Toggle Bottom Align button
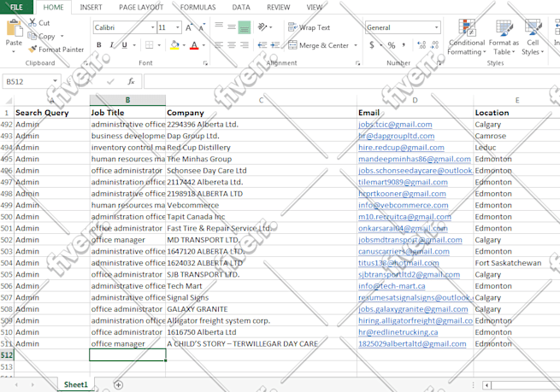This screenshot has height=392, width=560. pos(245,27)
